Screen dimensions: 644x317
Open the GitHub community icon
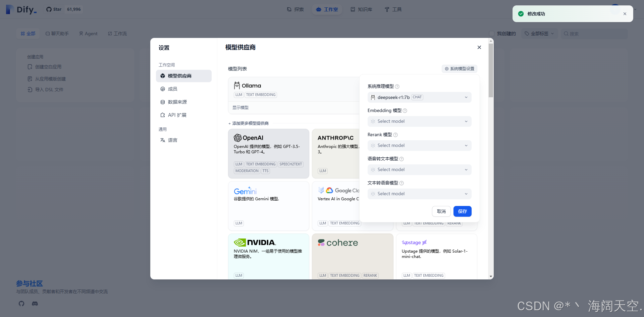(x=21, y=304)
